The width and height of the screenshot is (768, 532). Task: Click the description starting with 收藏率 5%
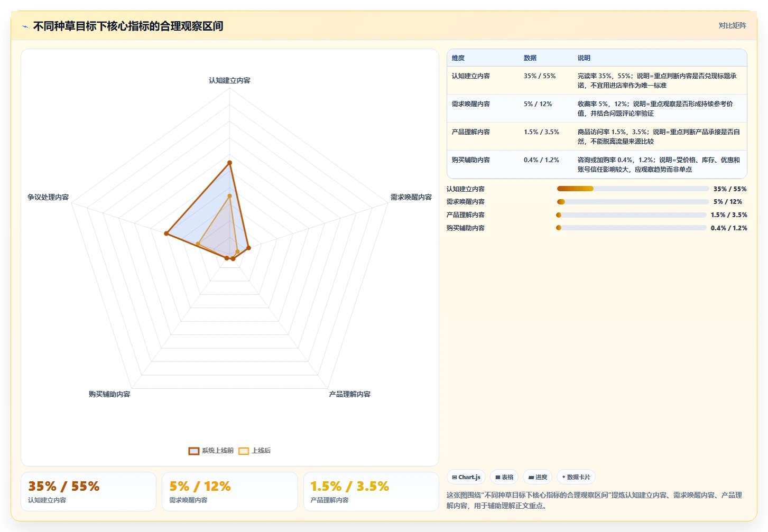pyautogui.click(x=655, y=109)
